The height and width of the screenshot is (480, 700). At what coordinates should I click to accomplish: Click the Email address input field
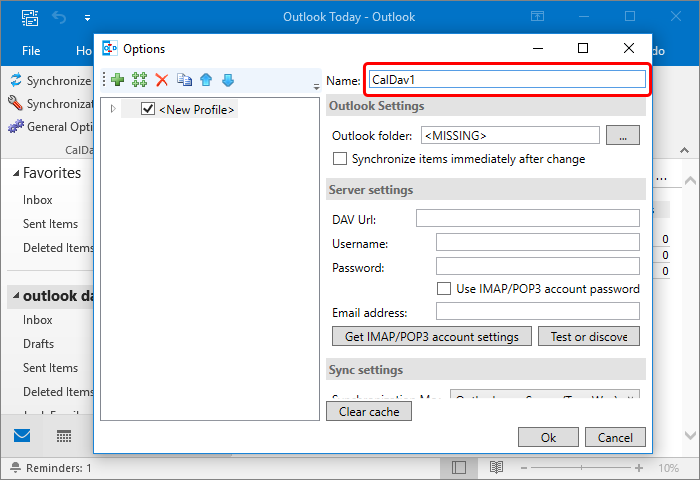(538, 312)
